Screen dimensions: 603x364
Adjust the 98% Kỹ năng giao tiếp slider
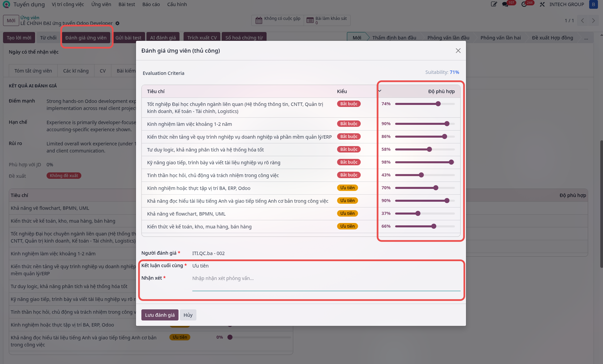[425, 162]
